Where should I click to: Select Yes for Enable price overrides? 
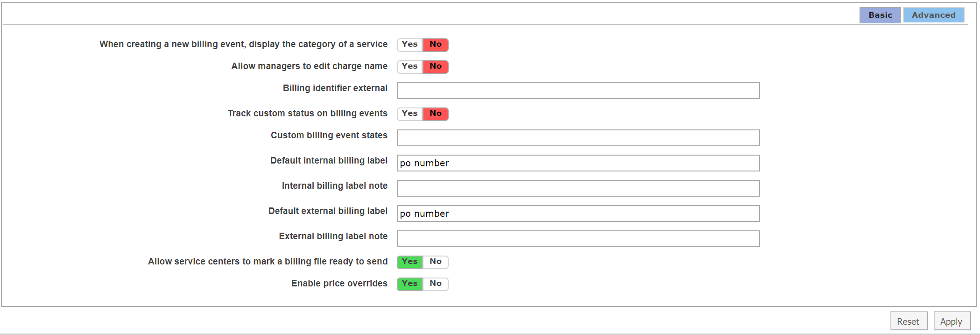[409, 284]
